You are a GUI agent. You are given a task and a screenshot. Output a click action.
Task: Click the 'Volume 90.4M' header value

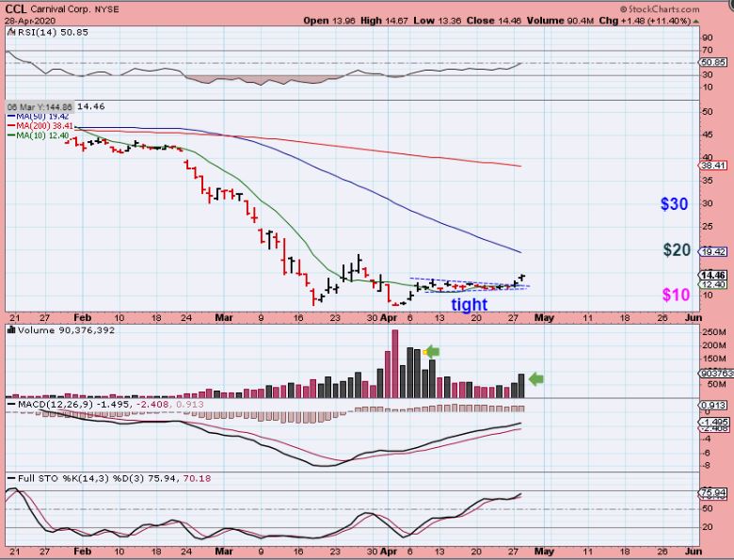pos(560,21)
